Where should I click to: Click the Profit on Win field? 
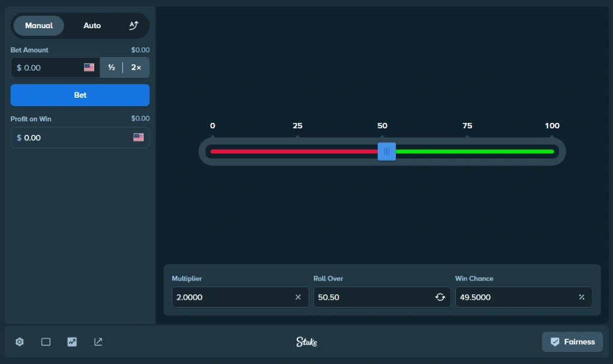tap(80, 137)
